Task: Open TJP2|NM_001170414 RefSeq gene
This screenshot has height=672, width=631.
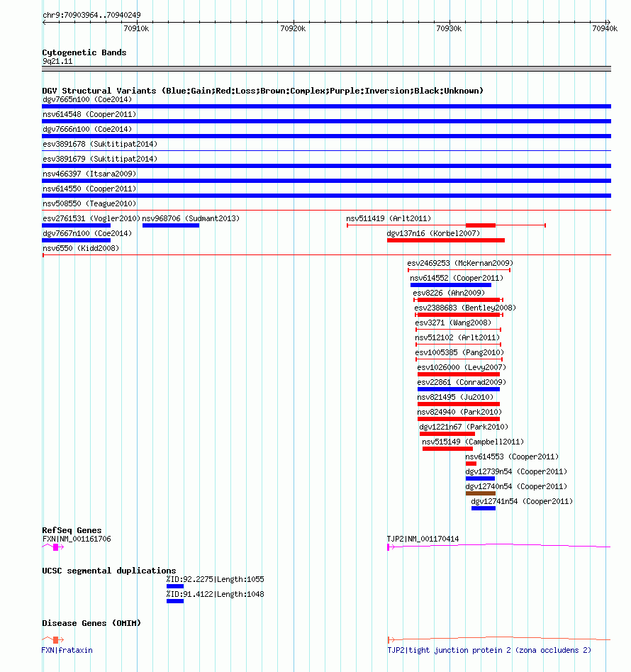Action: (423, 539)
